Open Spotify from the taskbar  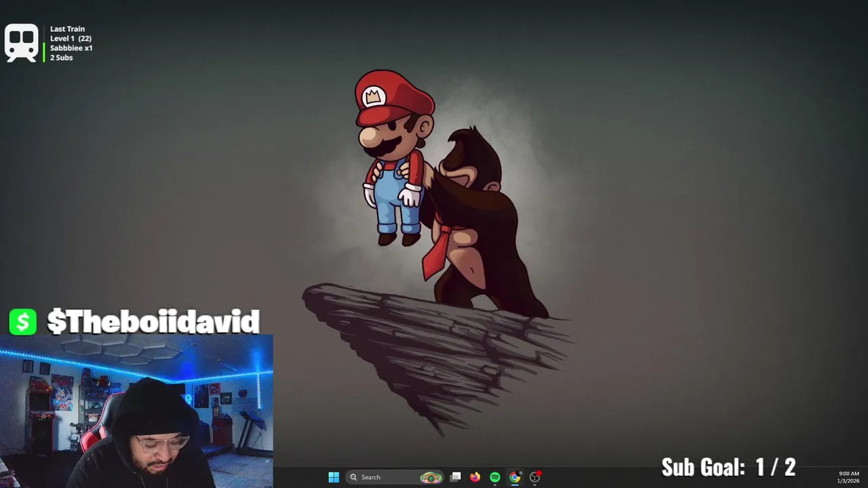[x=495, y=477]
